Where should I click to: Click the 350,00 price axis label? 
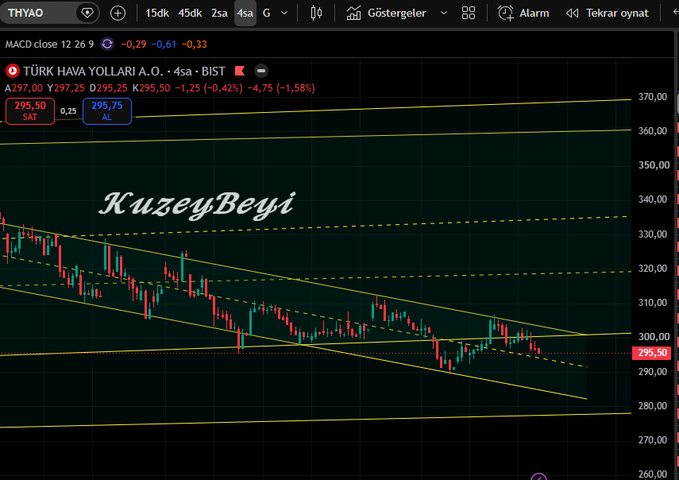pos(654,165)
